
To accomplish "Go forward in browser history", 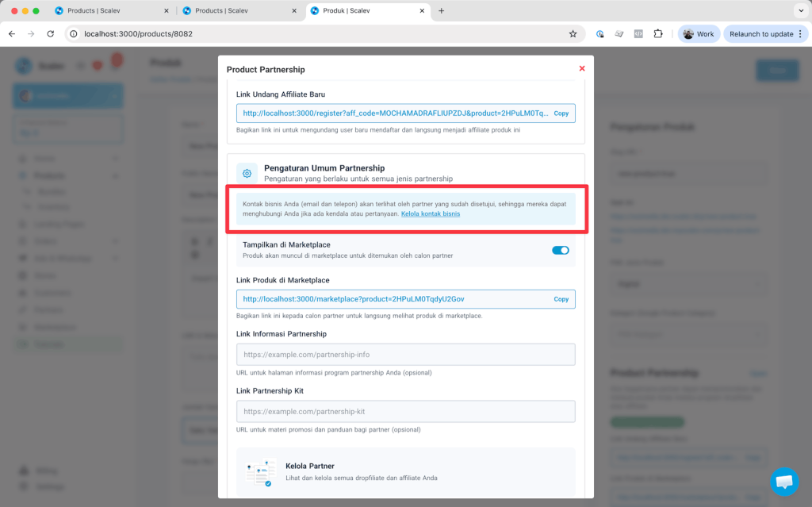I will click(31, 33).
